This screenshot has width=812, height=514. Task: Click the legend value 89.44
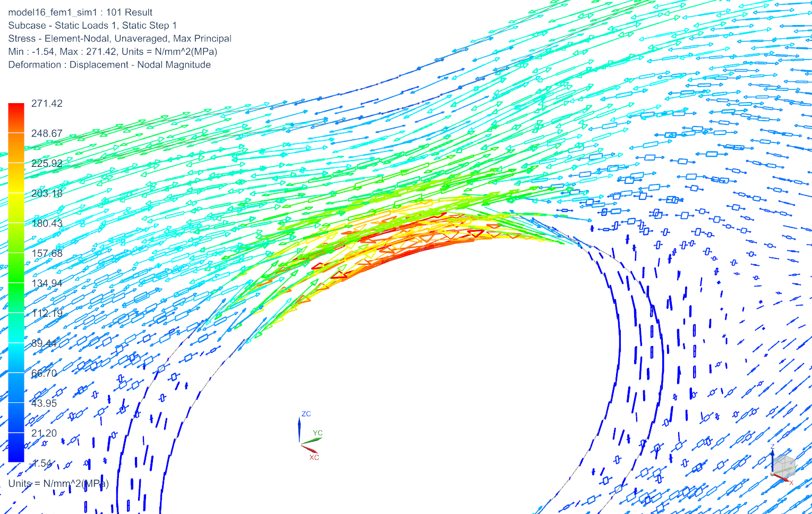tap(44, 343)
